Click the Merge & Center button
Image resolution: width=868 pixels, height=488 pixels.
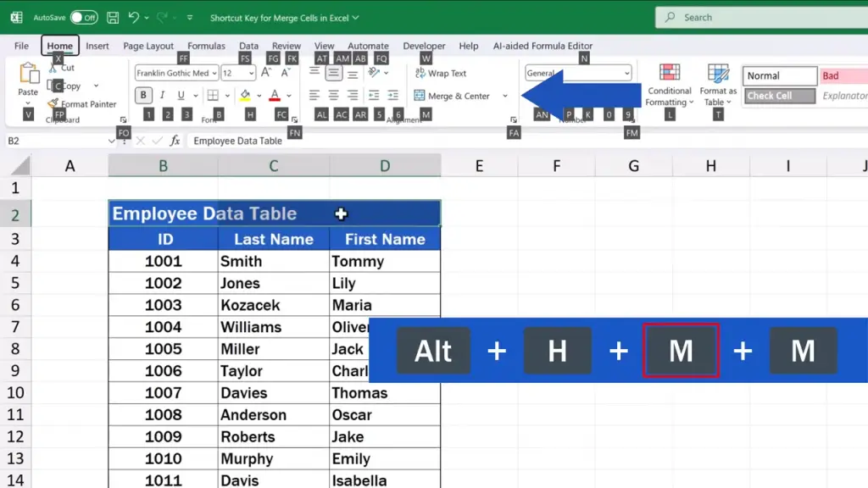tap(452, 96)
